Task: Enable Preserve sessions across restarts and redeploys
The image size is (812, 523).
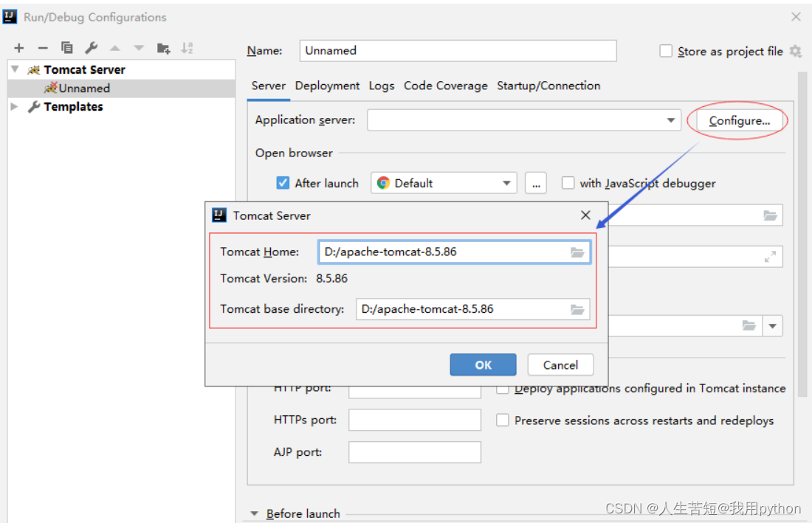Action: 502,420
